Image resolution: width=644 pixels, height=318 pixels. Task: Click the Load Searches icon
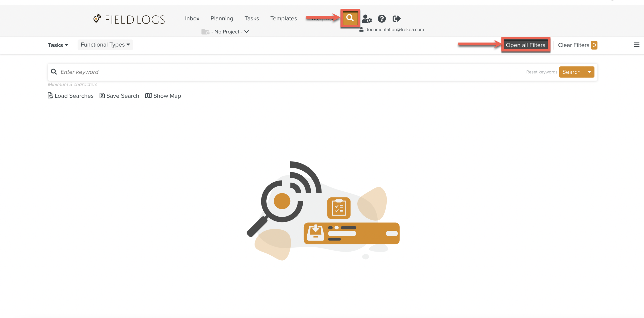[x=50, y=96]
